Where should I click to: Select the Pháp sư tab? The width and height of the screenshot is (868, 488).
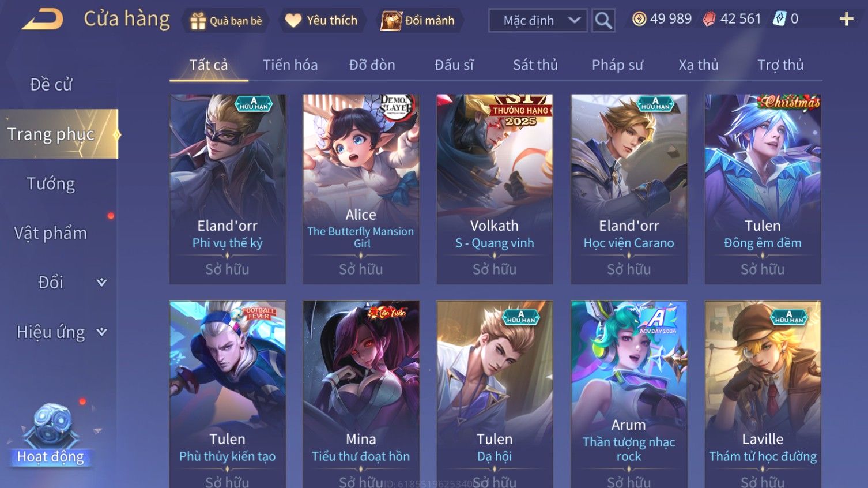click(x=617, y=65)
